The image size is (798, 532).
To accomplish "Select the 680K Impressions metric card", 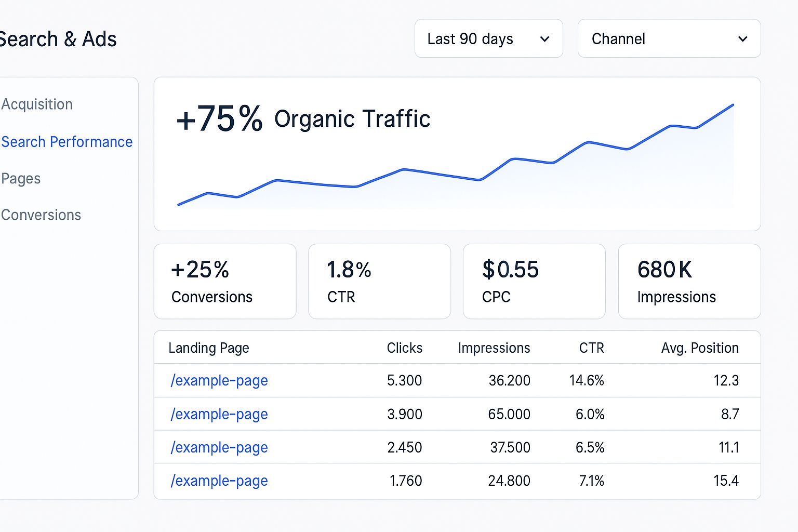I will click(689, 282).
